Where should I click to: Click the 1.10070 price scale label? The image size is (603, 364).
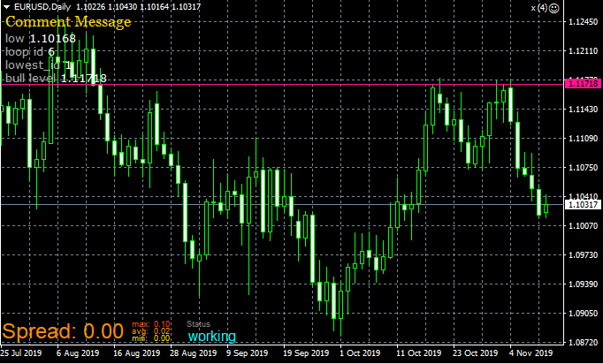583,225
